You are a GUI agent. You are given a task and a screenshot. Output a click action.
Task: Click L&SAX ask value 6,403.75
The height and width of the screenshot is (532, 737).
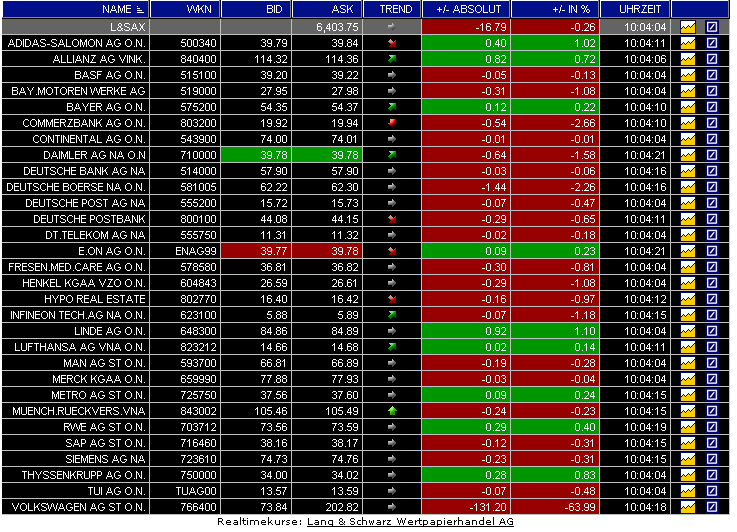[x=337, y=27]
